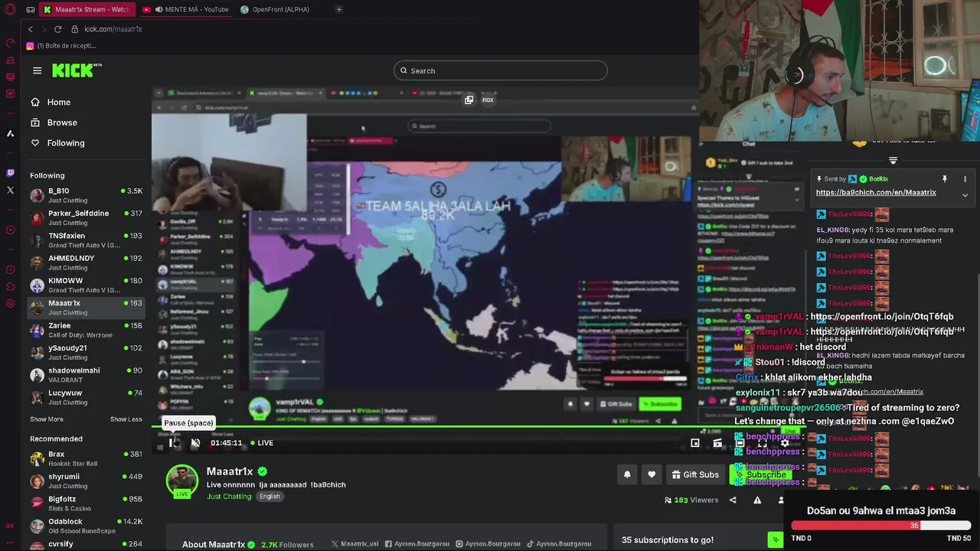Open Odablock recommended channel
This screenshot has height=551, width=980.
coord(86,526)
